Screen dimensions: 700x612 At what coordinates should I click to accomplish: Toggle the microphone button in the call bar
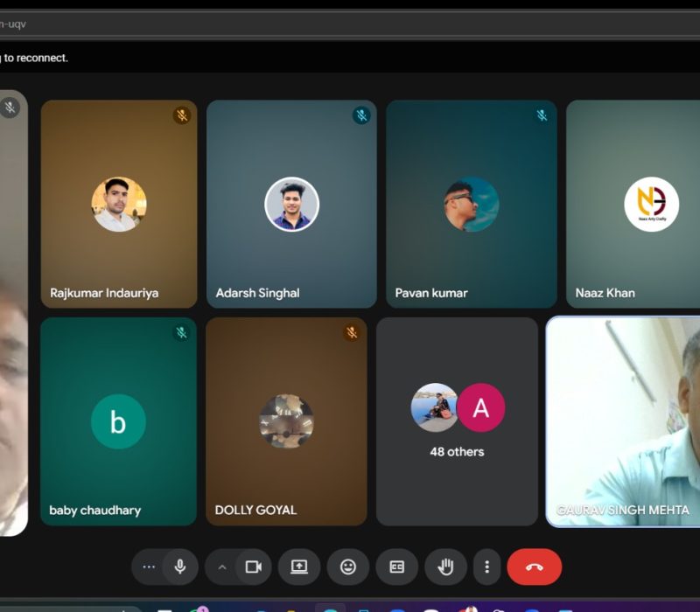click(180, 567)
